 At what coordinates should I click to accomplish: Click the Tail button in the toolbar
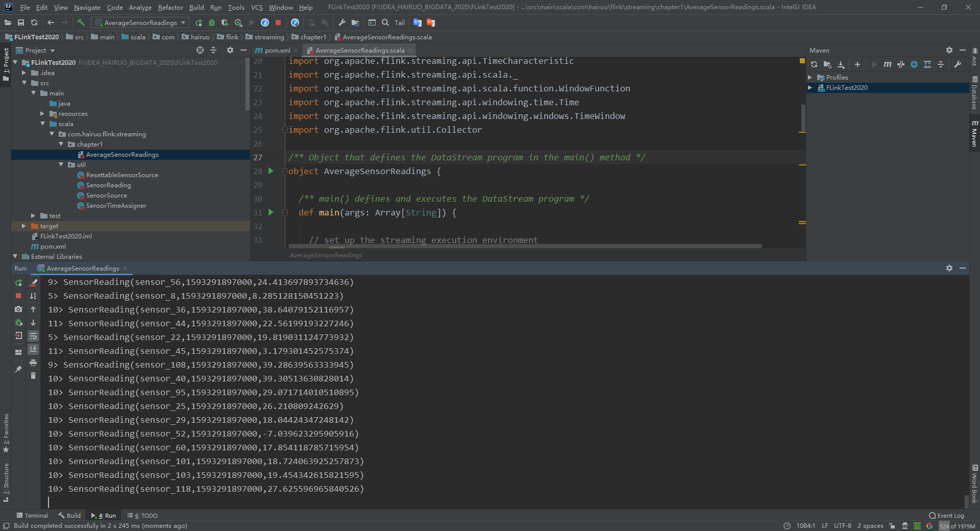[x=400, y=22]
